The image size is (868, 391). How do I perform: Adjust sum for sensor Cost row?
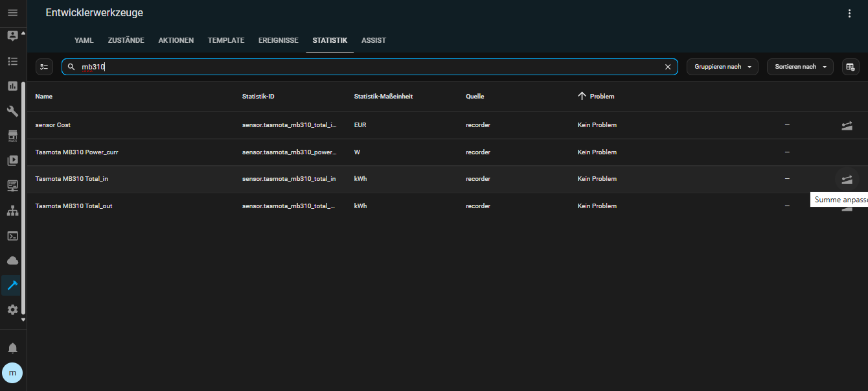tap(847, 125)
